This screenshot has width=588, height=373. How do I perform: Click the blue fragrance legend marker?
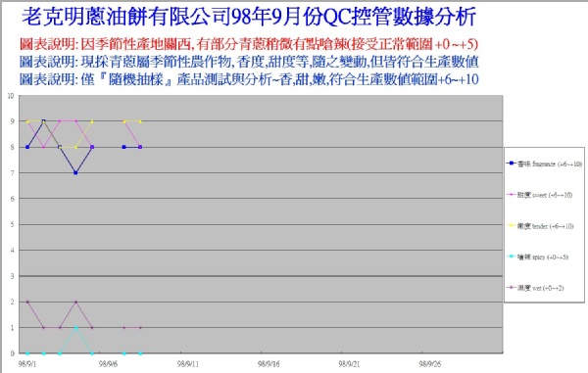click(512, 163)
